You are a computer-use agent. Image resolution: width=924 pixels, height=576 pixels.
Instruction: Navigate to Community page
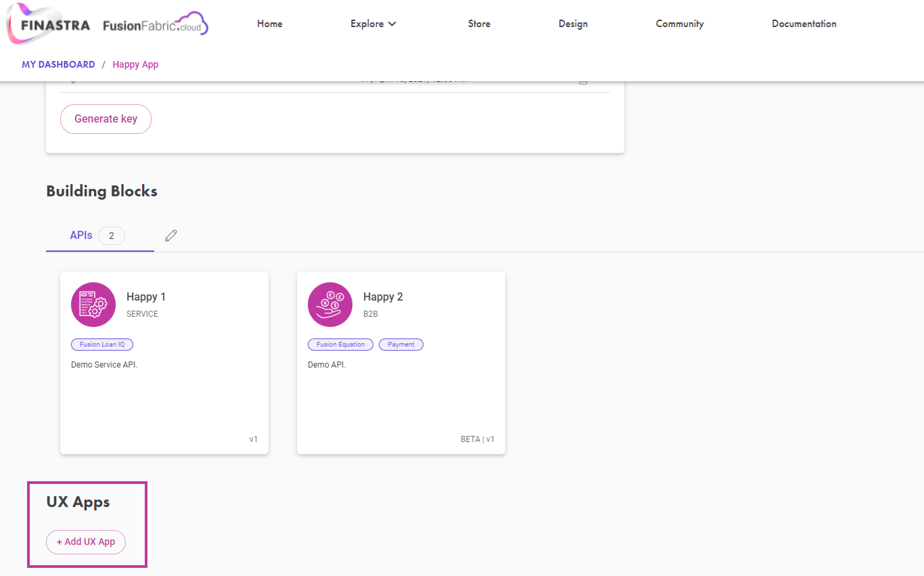click(x=680, y=24)
